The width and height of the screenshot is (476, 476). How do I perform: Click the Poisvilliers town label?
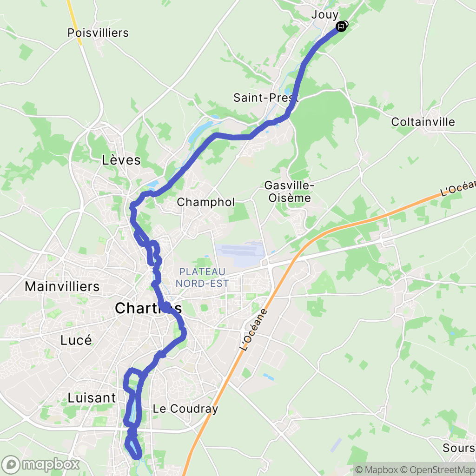pyautogui.click(x=98, y=33)
